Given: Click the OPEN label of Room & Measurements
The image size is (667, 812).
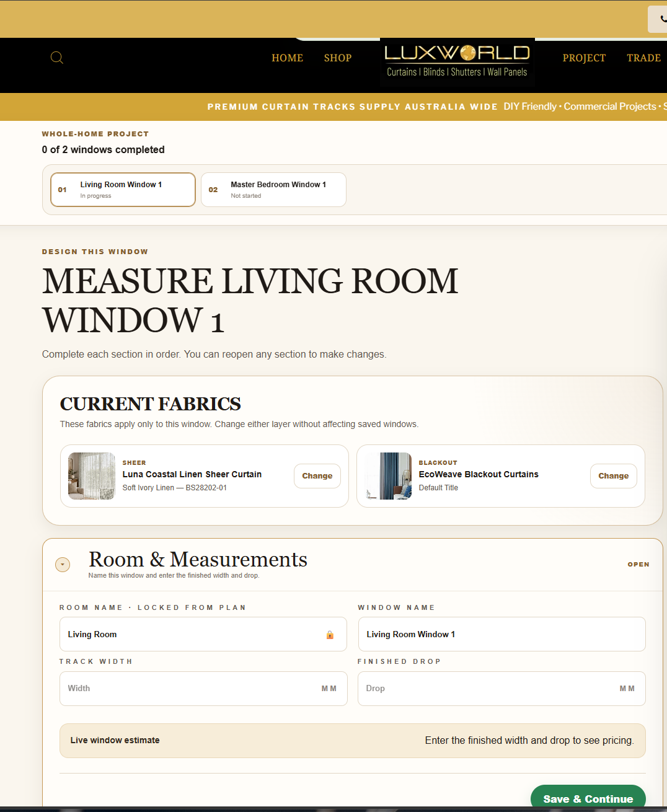Looking at the screenshot, I should coord(638,565).
